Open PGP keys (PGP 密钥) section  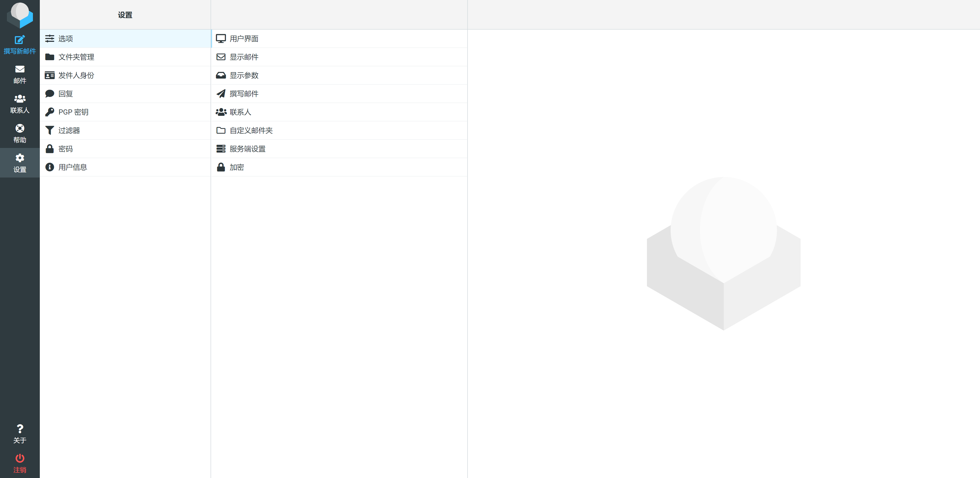click(x=73, y=112)
